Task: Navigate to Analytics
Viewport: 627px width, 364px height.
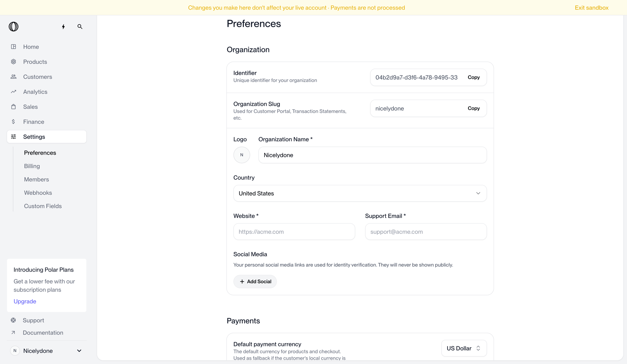Action: tap(47, 92)
